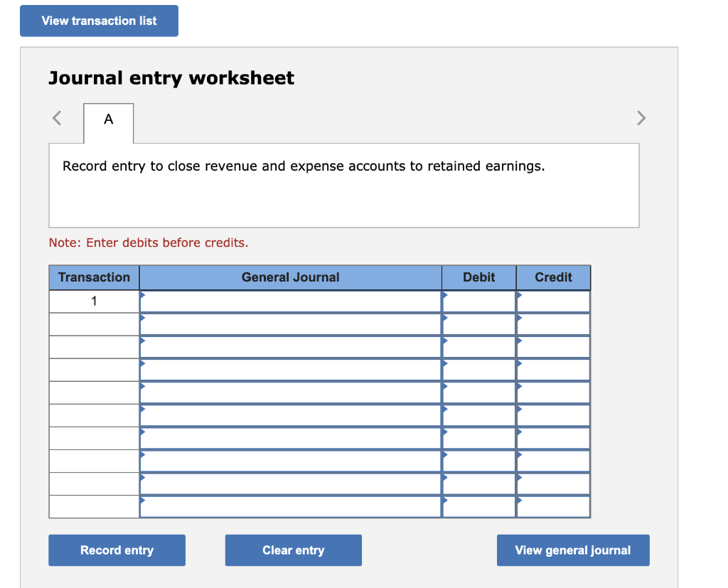Click the Clear entry button

click(294, 550)
